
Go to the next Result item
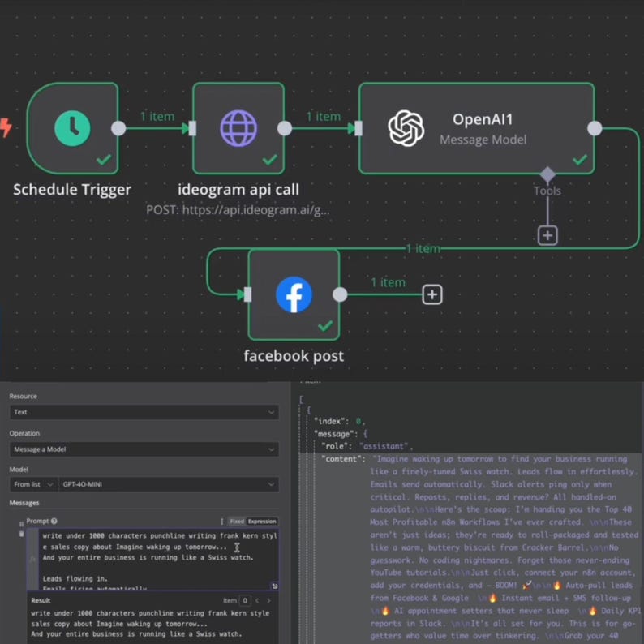coord(268,600)
